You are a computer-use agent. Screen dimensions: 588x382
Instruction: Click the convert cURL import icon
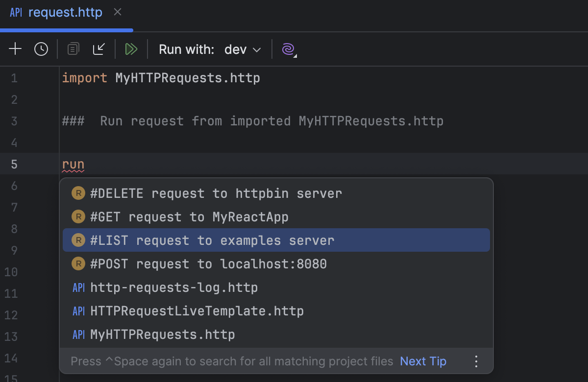point(99,49)
